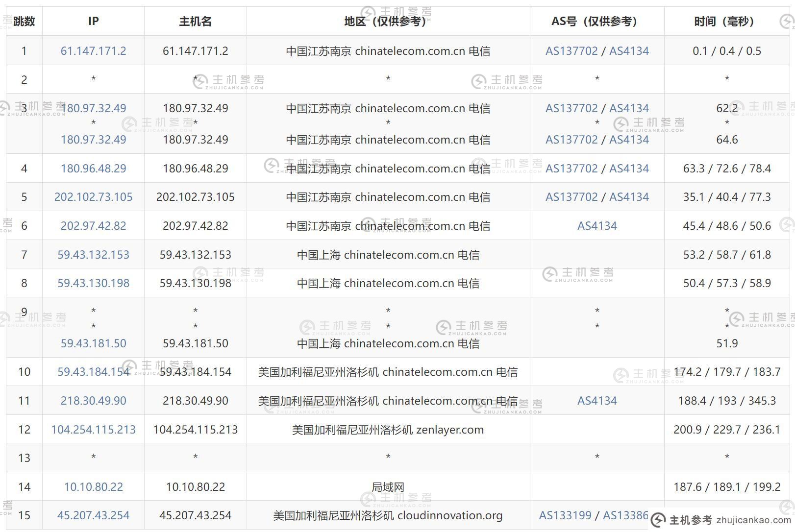Follow IP link 59.43.184.154
795x532 pixels.
[93, 372]
